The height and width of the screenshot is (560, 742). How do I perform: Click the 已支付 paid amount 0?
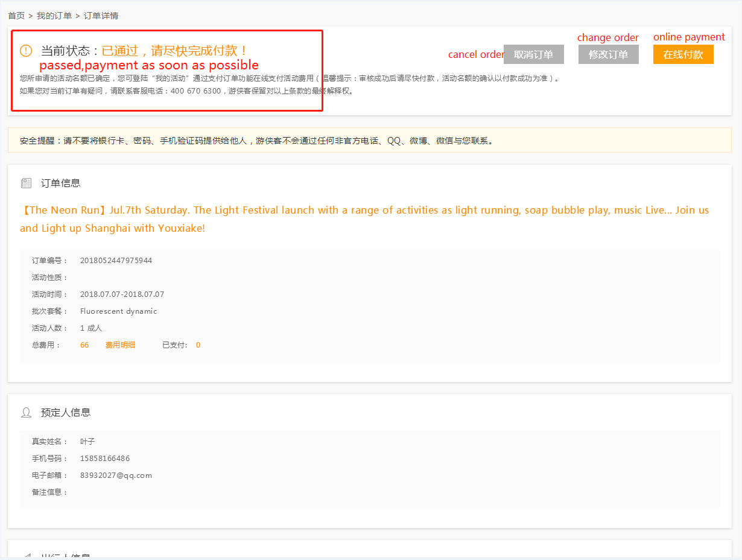(198, 345)
